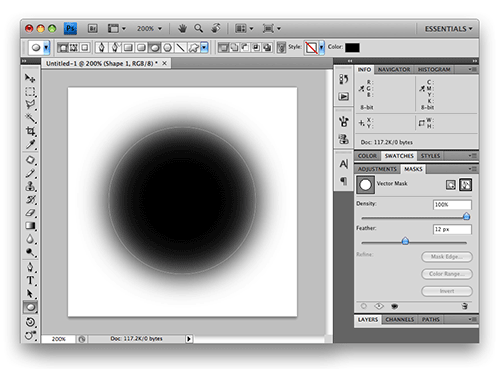Select the vector mask button in Masks panel

(465, 185)
